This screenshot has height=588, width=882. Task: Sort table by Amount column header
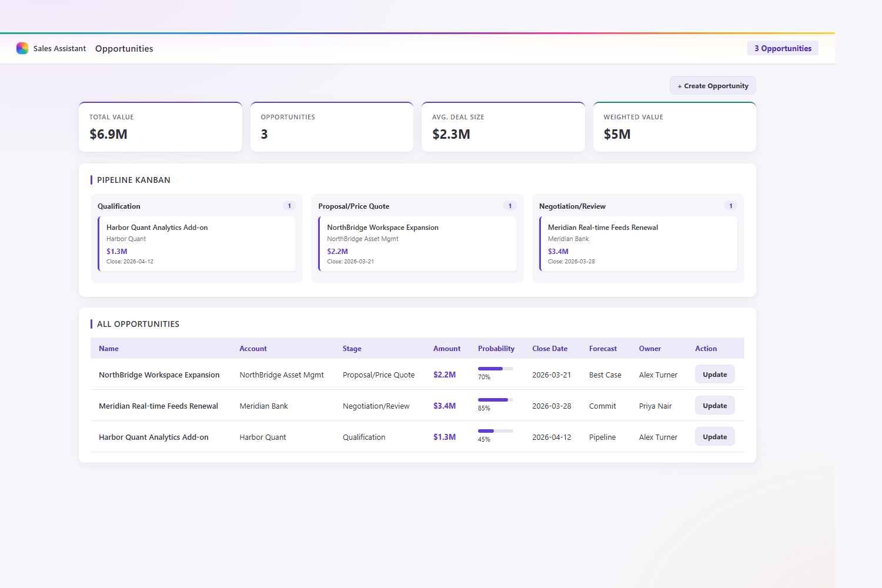click(x=447, y=349)
